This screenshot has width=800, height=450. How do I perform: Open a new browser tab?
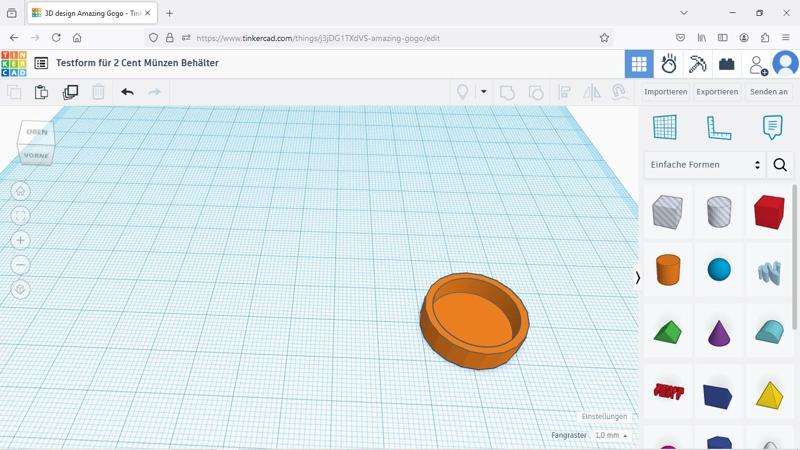[169, 13]
